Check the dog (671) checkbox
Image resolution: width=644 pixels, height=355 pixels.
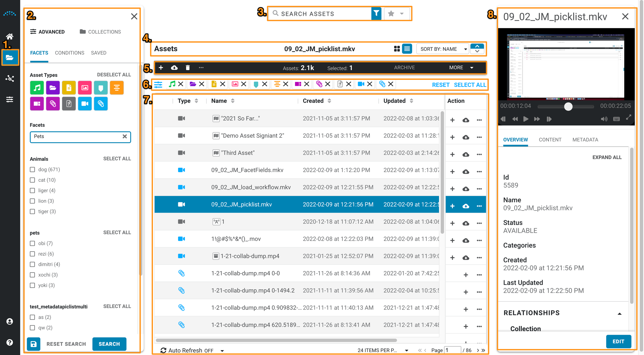[x=32, y=170]
